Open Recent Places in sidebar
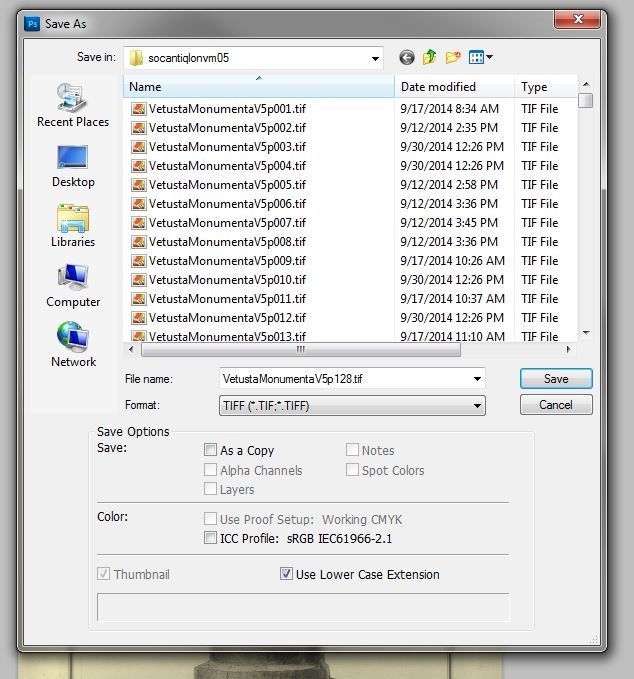Screen dimensions: 634x679 [x=73, y=105]
